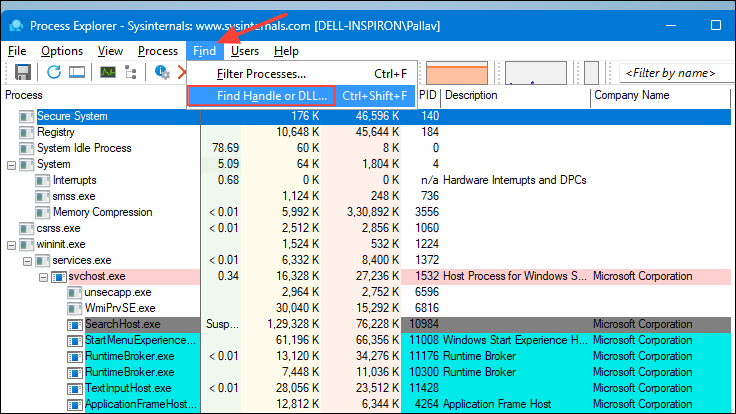Viewport: 736px width, 414px height.
Task: Select the Interrupts row
Action: pos(366,180)
